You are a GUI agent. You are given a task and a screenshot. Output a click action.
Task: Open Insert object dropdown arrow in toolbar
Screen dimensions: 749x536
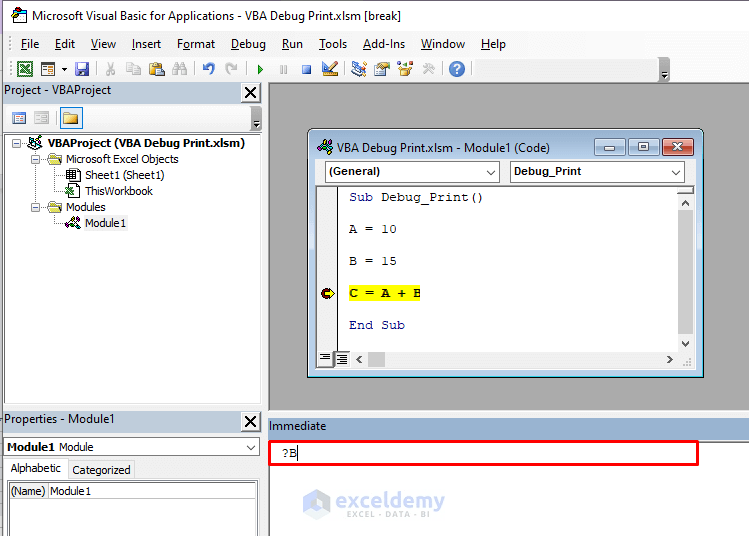[x=64, y=69]
